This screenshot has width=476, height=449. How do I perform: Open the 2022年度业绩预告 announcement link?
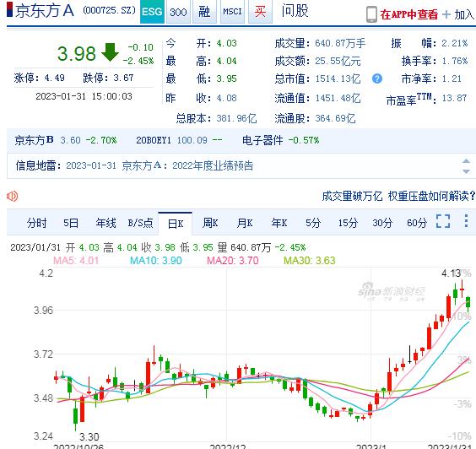point(213,165)
